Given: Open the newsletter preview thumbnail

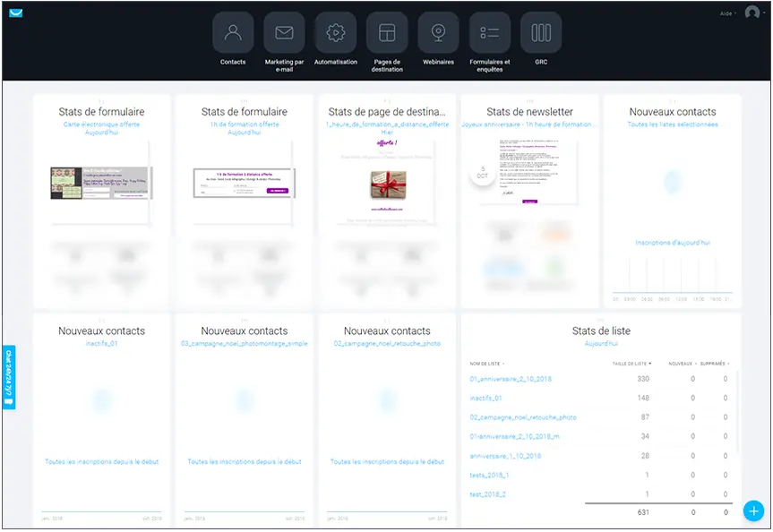Looking at the screenshot, I should pos(530,170).
